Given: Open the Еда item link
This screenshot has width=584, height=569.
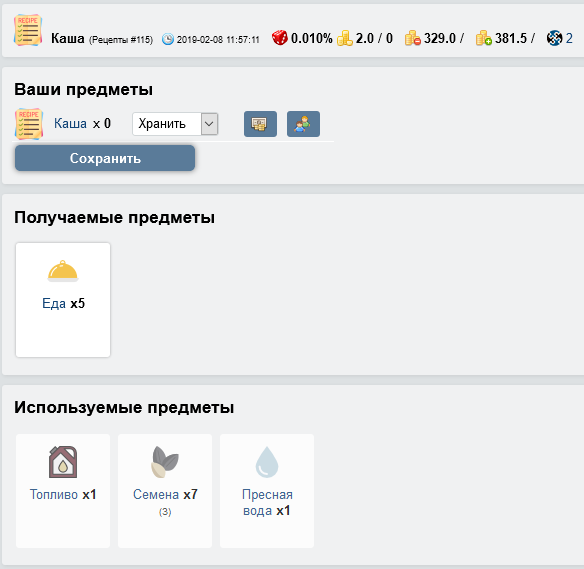Looking at the screenshot, I should [x=54, y=303].
